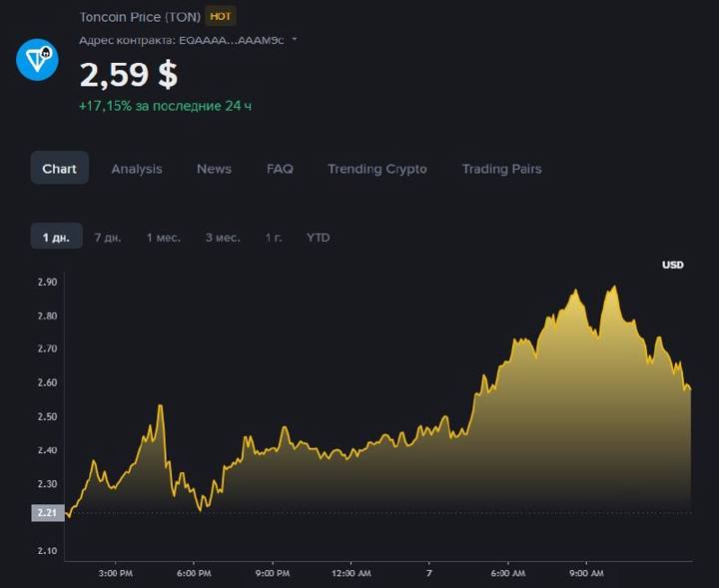Image resolution: width=719 pixels, height=588 pixels.
Task: Select the YTD time range
Action: click(x=319, y=238)
